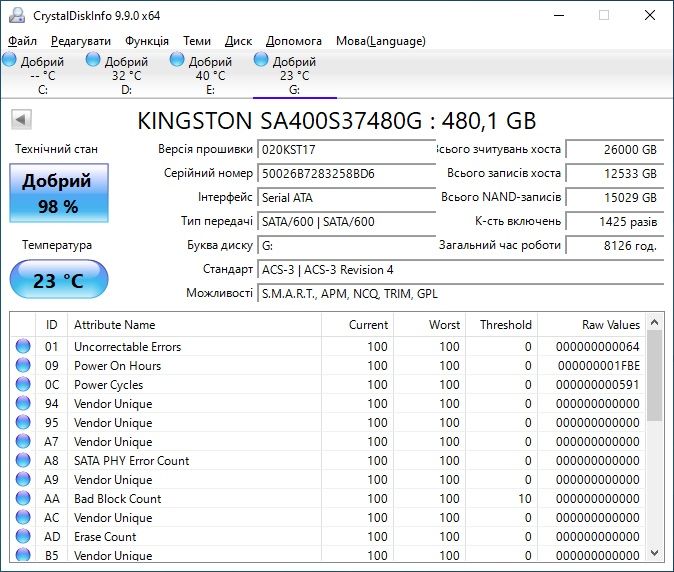Close the CrystalDiskInfo window
The width and height of the screenshot is (674, 572).
pos(650,15)
